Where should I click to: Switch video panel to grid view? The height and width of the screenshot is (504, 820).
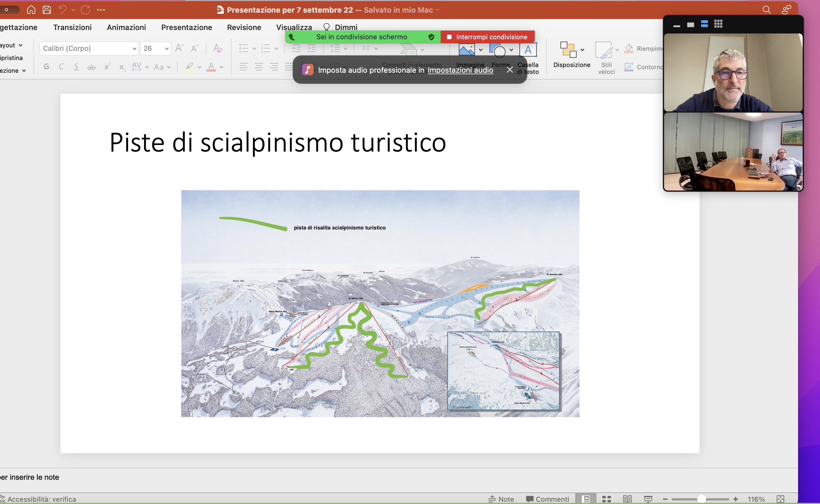pyautogui.click(x=718, y=24)
